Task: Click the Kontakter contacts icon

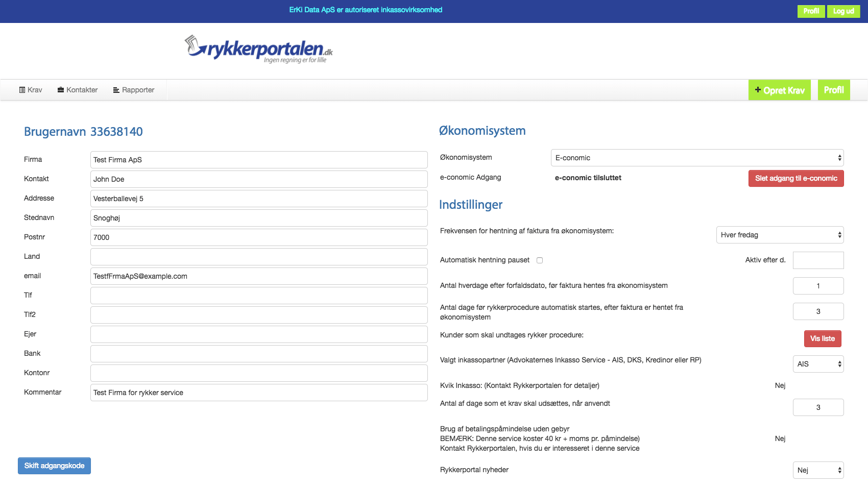Action: [60, 89]
